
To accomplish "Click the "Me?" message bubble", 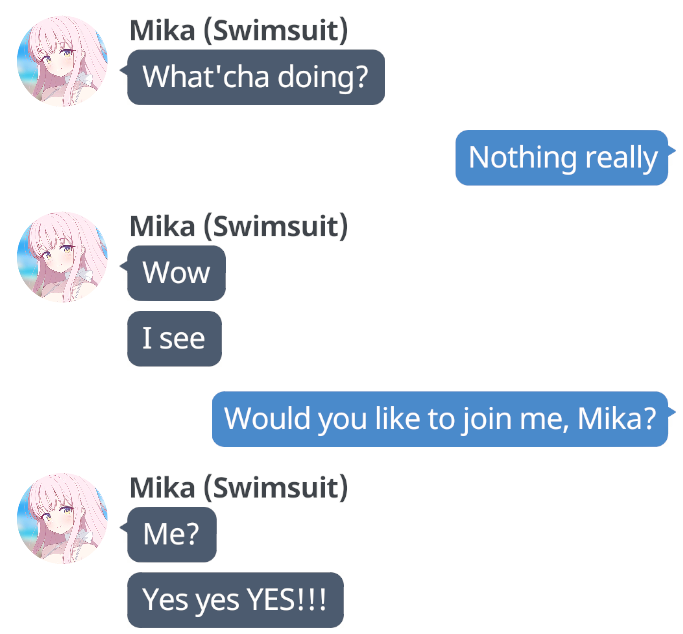I will coord(172,535).
